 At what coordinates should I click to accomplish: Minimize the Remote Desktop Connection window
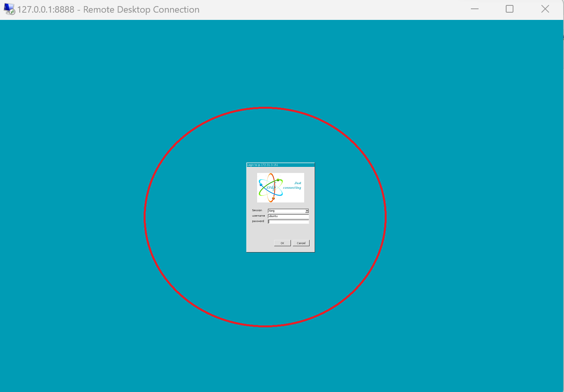(475, 9)
